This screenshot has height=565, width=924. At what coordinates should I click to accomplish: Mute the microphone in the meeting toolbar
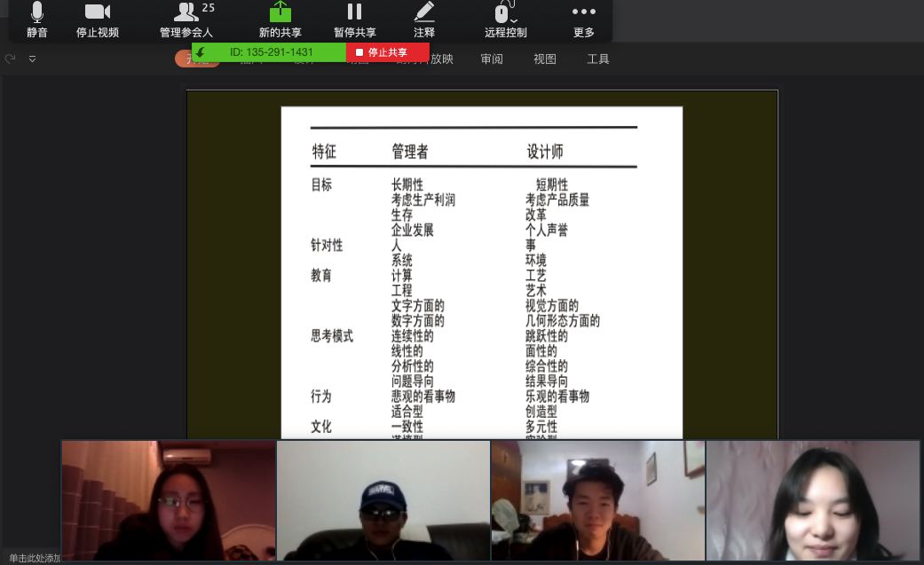tap(36, 20)
